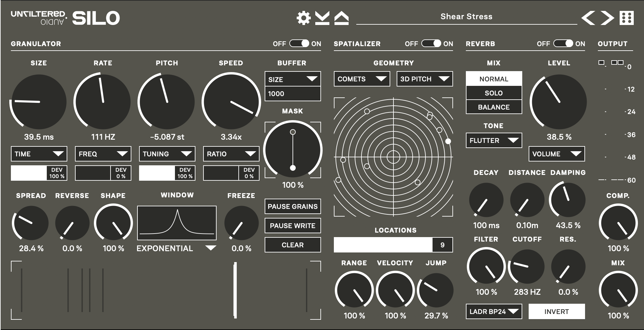Screen dimensions: 644x330
Task: Click the FREEZE knob
Action: pyautogui.click(x=241, y=223)
